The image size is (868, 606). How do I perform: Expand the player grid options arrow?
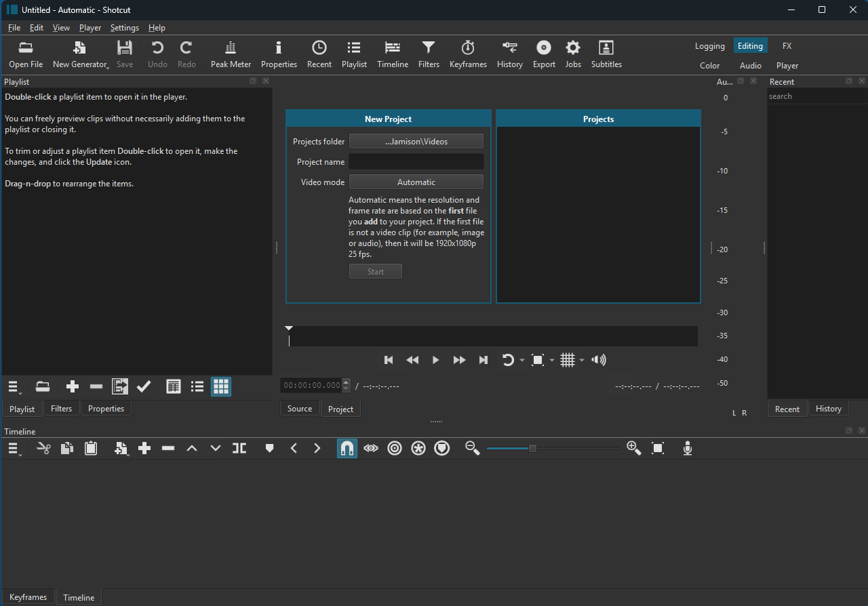(x=582, y=361)
